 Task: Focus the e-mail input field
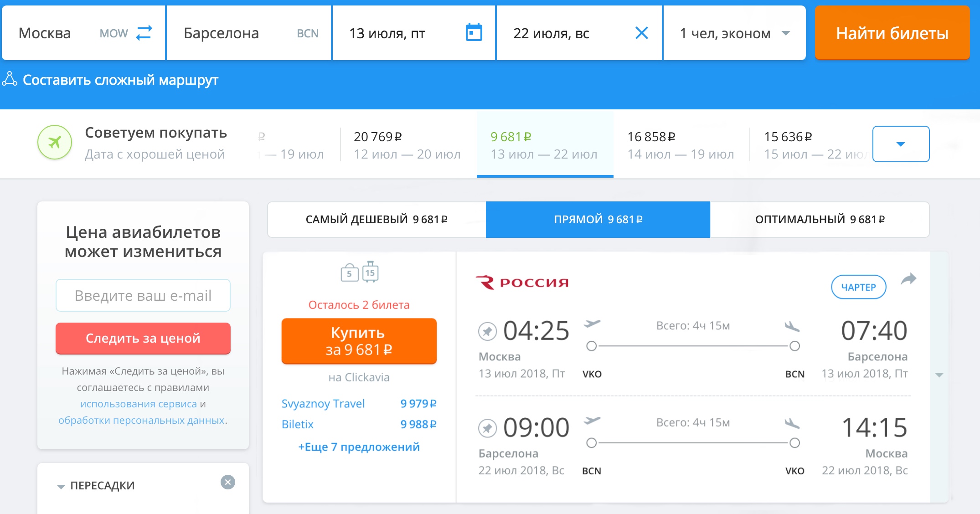[x=143, y=295]
